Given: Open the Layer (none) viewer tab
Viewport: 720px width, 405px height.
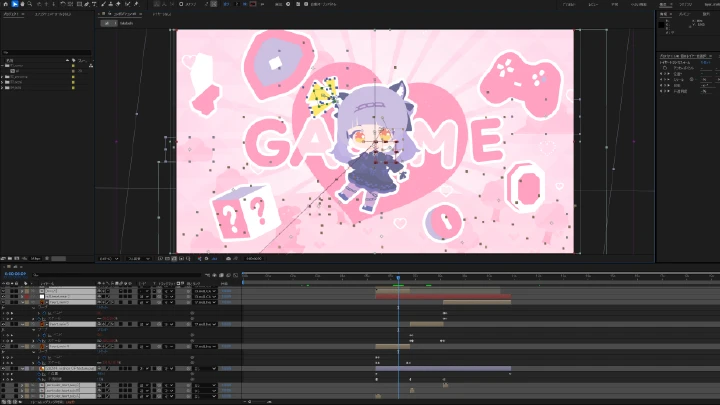Looking at the screenshot, I should [x=162, y=14].
